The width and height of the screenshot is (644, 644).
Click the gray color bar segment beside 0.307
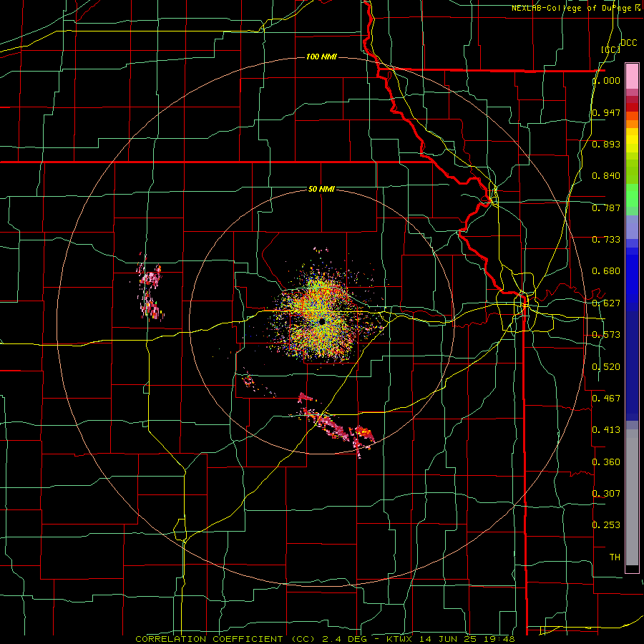pyautogui.click(x=632, y=497)
